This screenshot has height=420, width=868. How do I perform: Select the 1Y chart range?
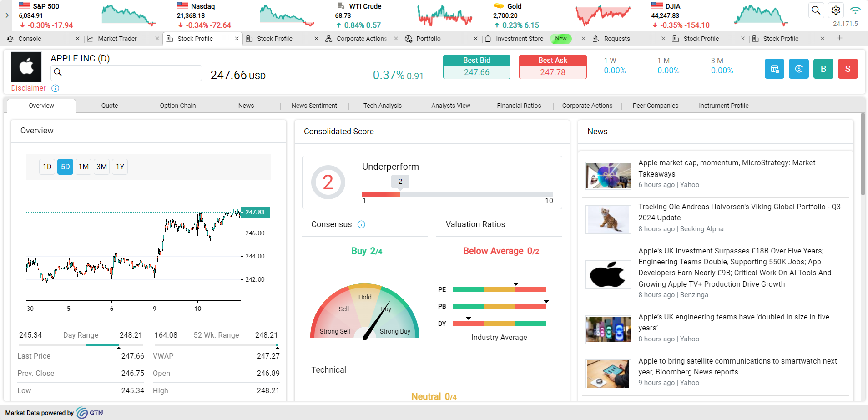tap(120, 167)
